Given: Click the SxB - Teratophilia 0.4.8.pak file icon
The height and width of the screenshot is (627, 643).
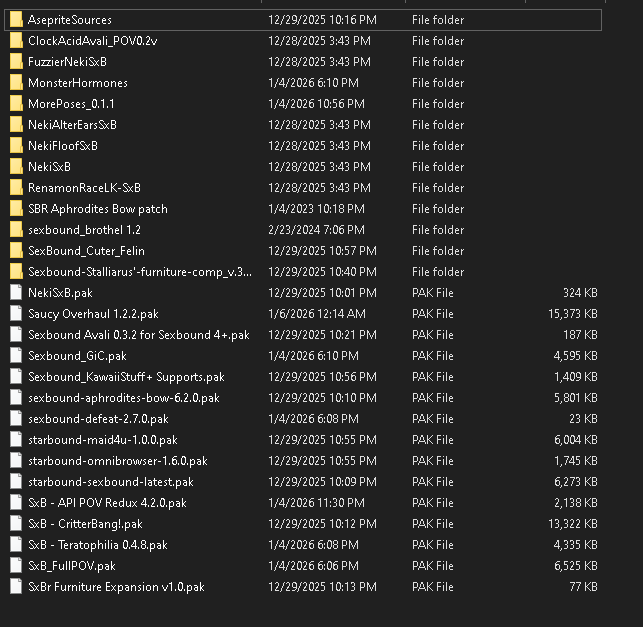Looking at the screenshot, I should pyautogui.click(x=16, y=545).
